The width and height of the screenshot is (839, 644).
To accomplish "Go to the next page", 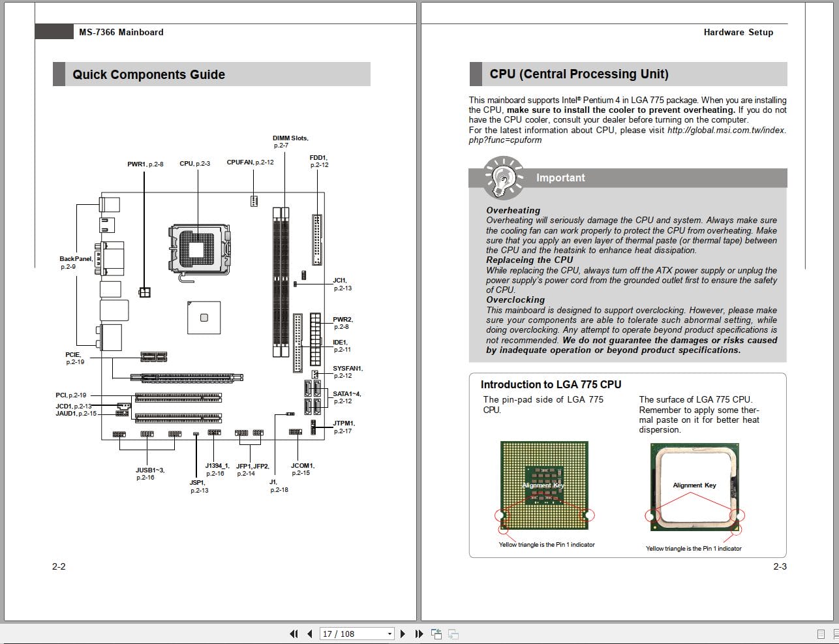I will pyautogui.click(x=402, y=634).
